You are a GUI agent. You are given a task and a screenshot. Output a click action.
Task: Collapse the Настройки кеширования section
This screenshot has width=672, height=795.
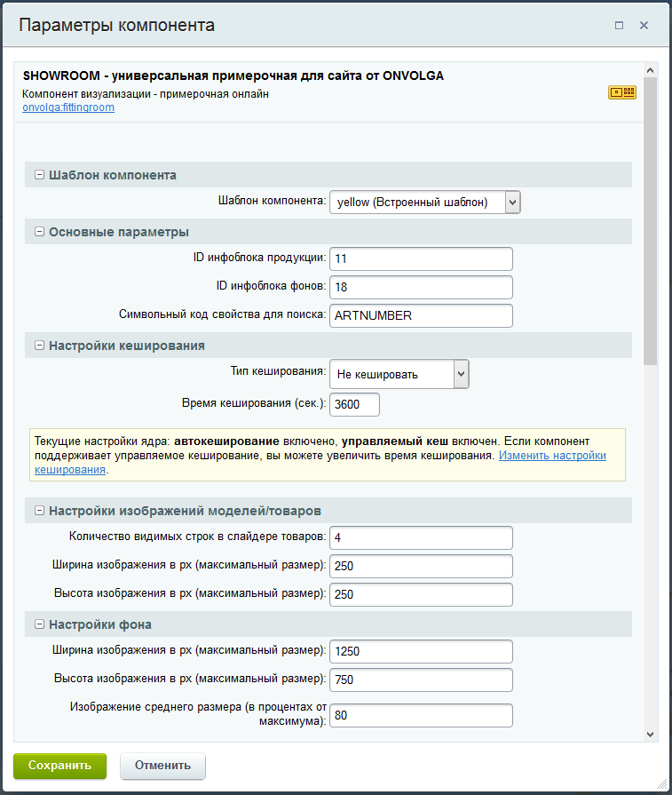coord(39,345)
